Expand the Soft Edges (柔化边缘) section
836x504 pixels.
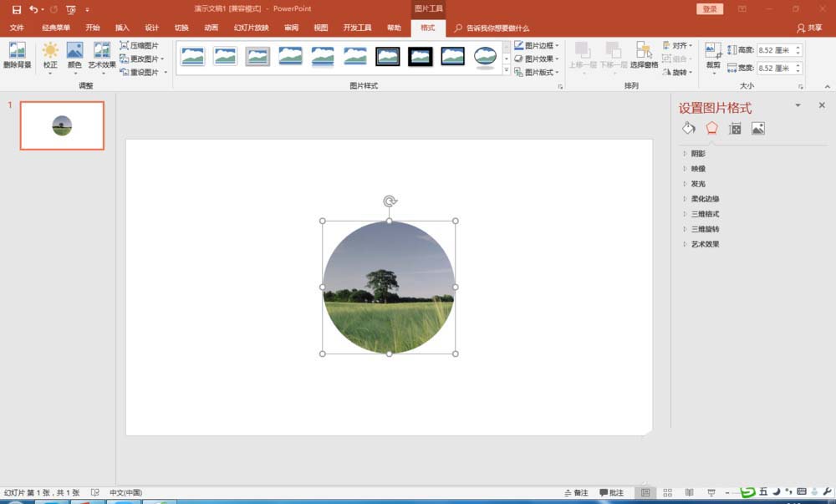click(701, 199)
